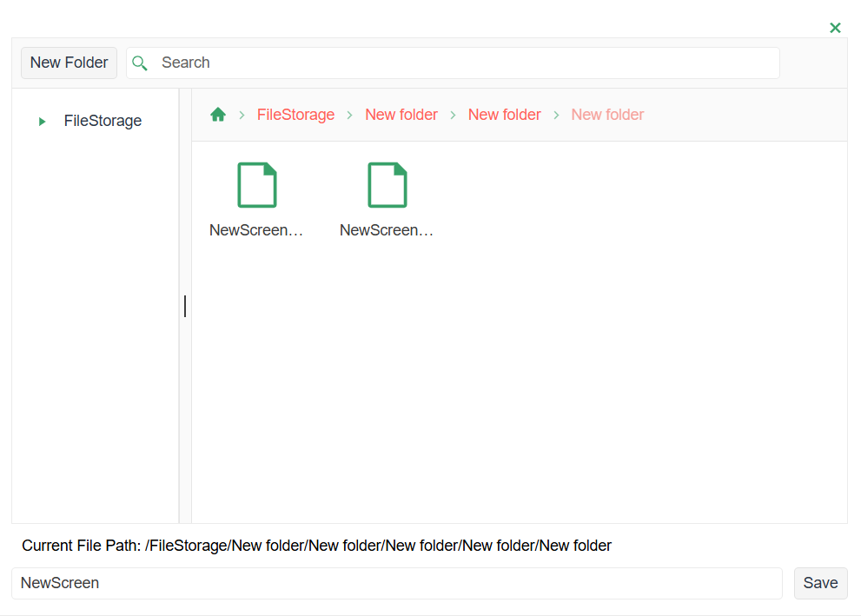Focus the Search input field
The width and height of the screenshot is (861, 616).
[453, 63]
